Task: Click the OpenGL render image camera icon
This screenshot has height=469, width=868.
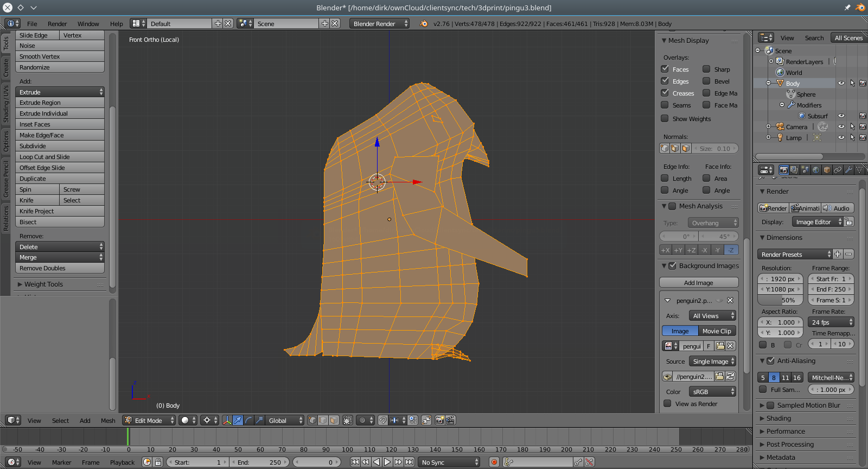Action: click(439, 420)
